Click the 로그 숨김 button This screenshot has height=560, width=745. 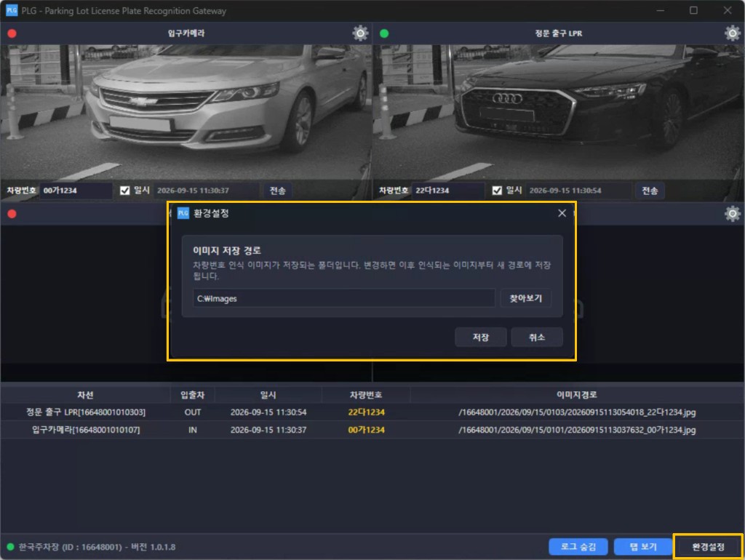(578, 547)
